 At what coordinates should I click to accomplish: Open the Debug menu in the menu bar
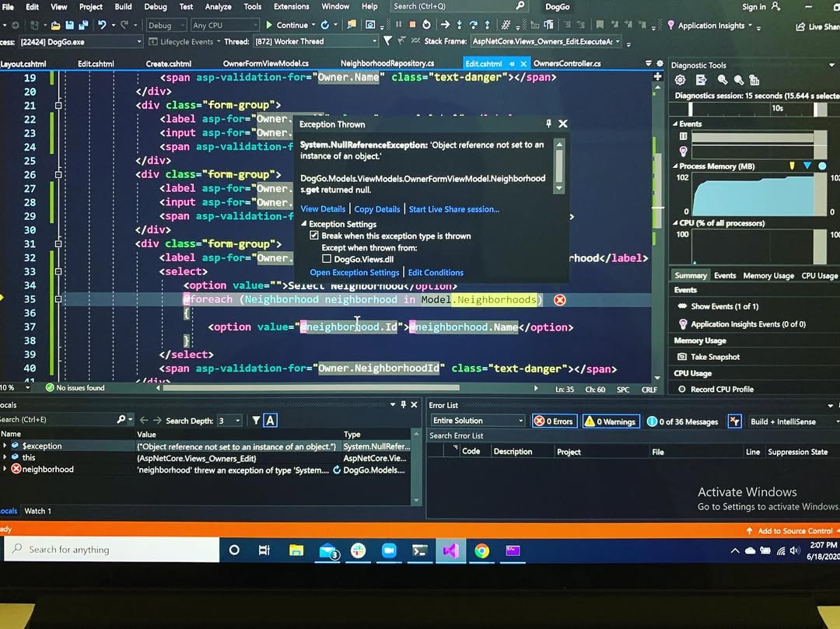tap(155, 6)
